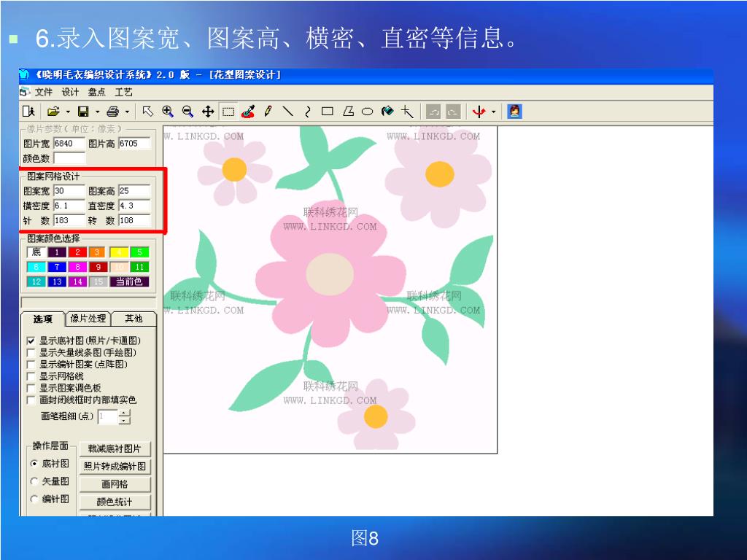This screenshot has height=560, width=747.
Task: Select the 底衬图 radio button
Action: (x=34, y=463)
